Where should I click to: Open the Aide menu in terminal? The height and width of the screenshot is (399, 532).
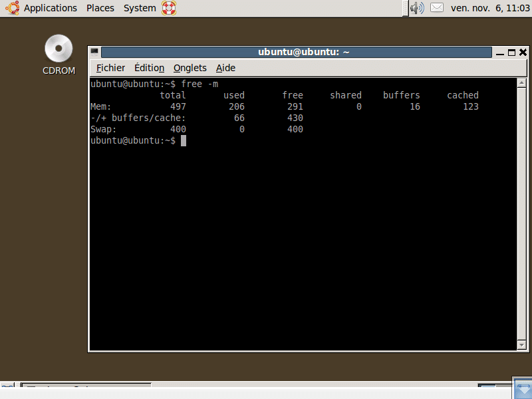[225, 68]
